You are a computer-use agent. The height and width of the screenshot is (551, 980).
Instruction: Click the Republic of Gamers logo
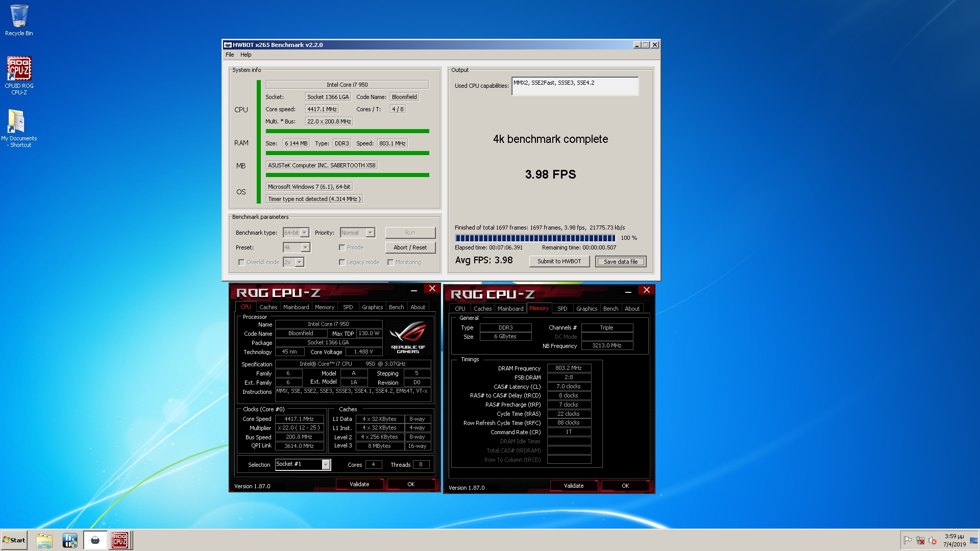click(x=408, y=337)
